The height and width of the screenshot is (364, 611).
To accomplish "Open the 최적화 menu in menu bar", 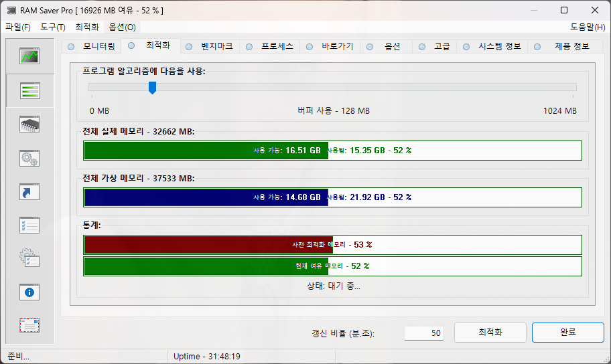I will tap(87, 27).
